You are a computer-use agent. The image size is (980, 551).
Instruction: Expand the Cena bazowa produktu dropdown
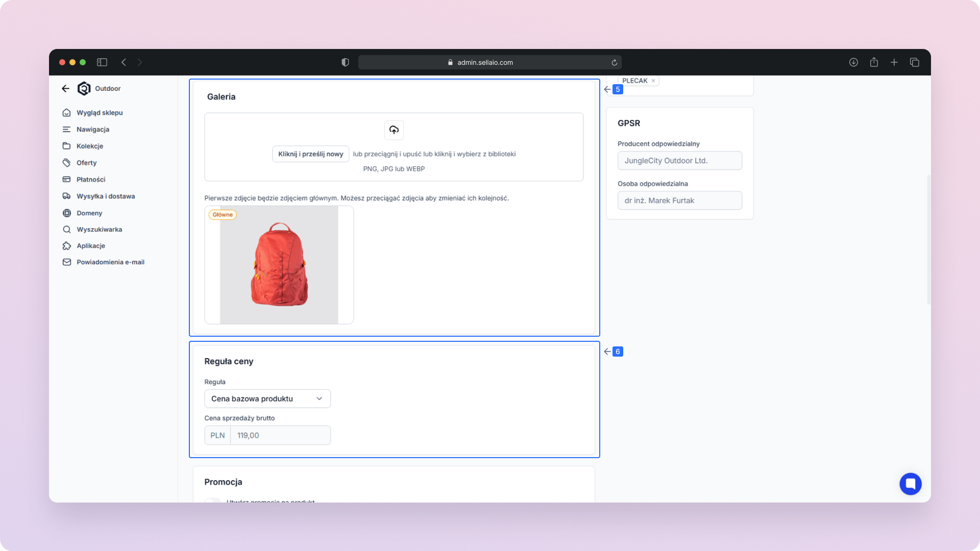[267, 398]
